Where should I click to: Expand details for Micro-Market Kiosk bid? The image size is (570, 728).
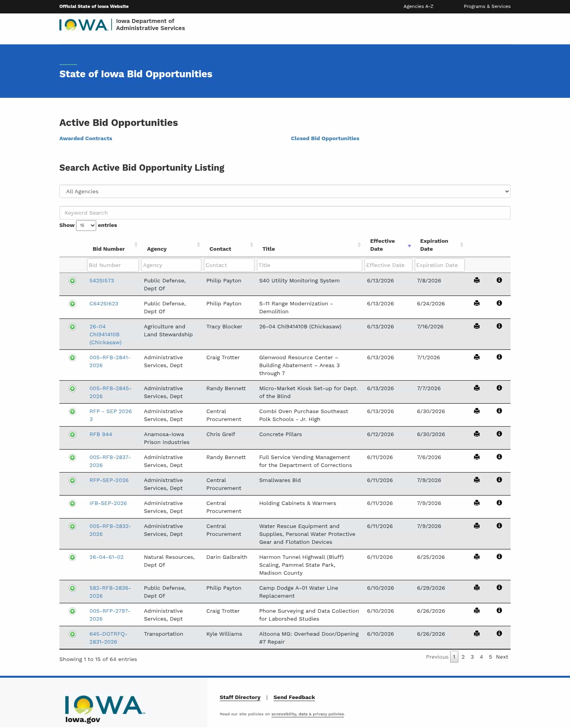[x=72, y=389]
